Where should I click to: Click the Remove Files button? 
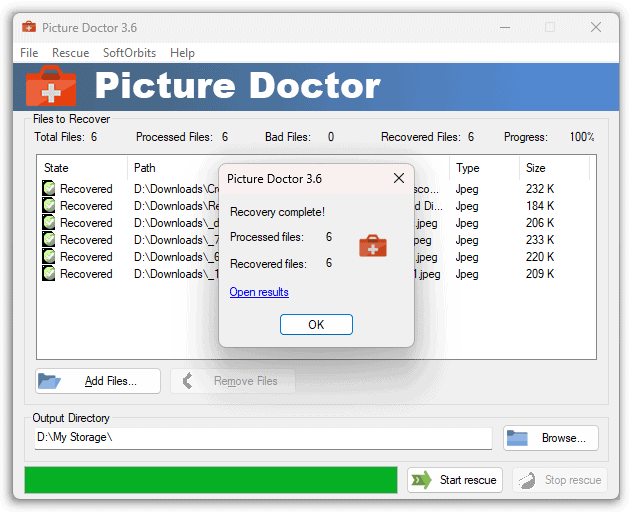[233, 381]
